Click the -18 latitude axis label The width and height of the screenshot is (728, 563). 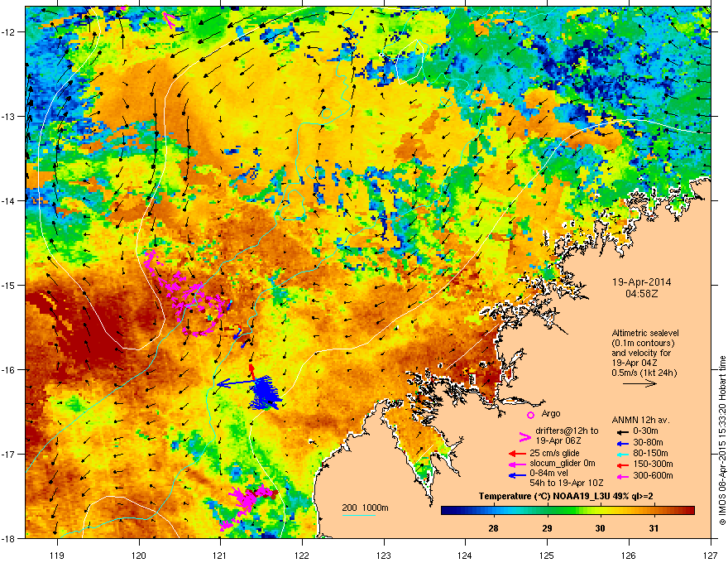[x=9, y=538]
